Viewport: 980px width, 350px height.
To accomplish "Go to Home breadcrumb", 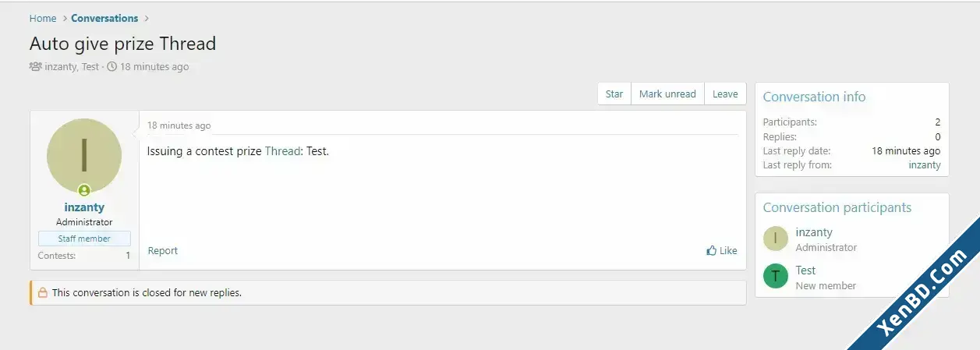I will click(x=43, y=18).
